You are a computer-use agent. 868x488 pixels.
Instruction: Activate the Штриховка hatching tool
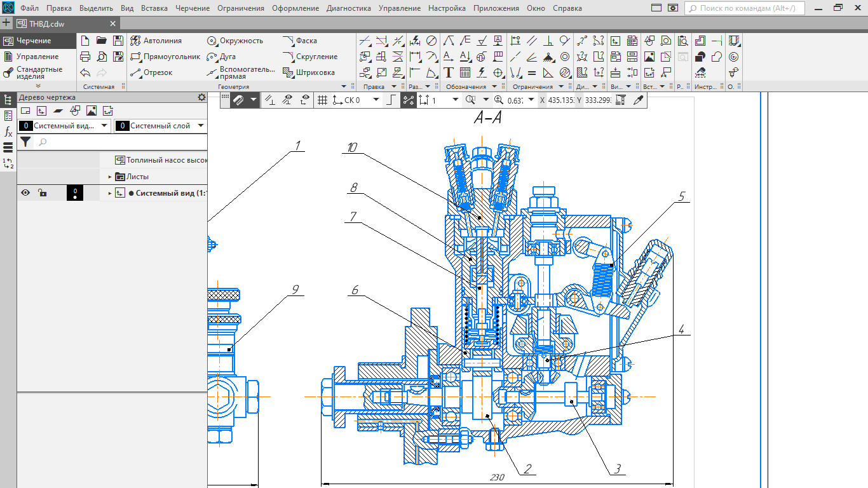309,72
